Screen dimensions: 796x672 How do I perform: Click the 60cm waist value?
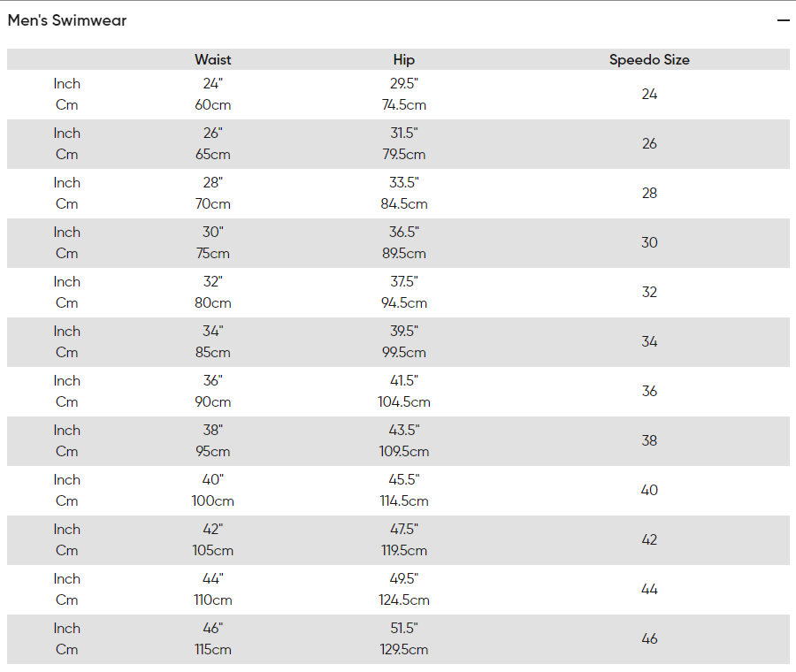[x=212, y=105]
